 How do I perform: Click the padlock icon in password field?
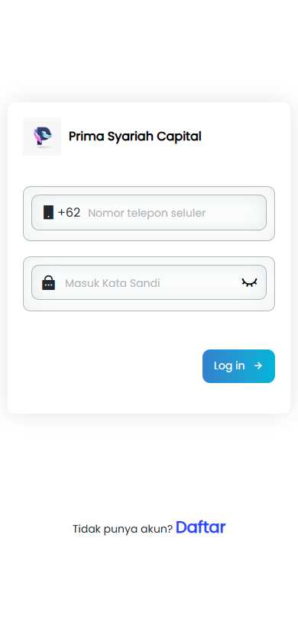coord(48,283)
